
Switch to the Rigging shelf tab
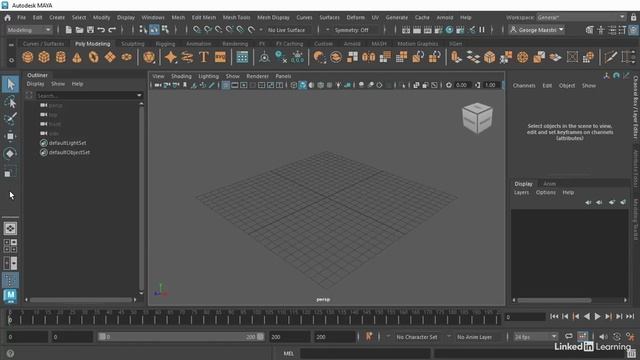[x=165, y=44]
